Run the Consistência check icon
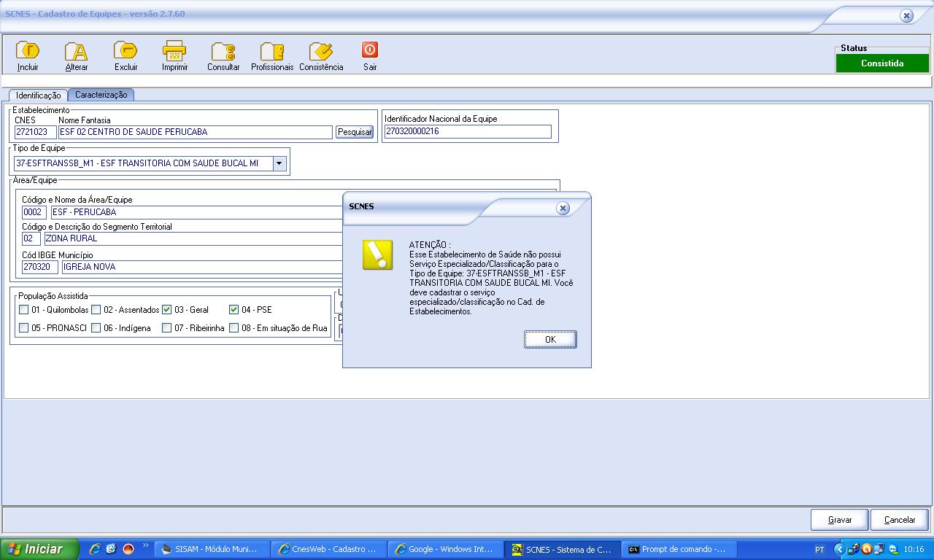 pos(321,51)
